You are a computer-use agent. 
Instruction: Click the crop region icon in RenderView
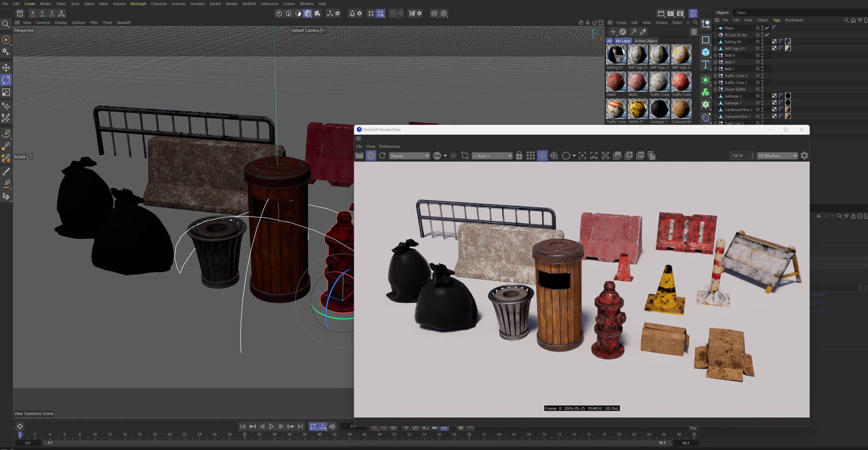pos(465,155)
